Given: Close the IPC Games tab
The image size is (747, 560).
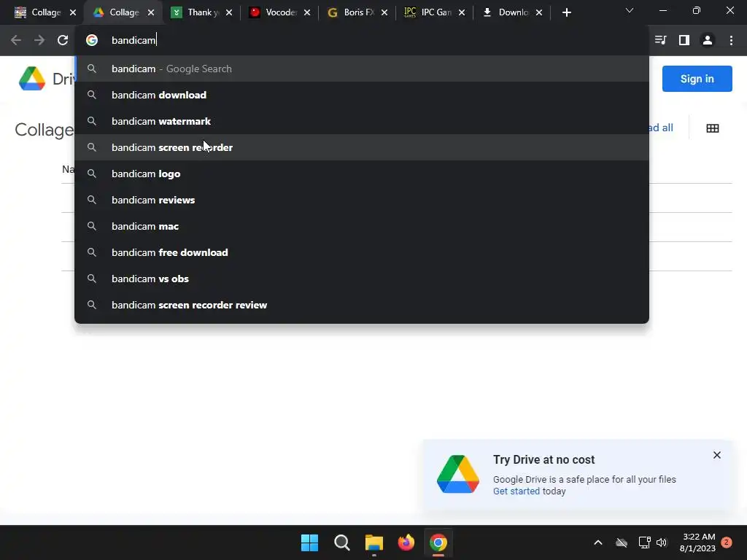Looking at the screenshot, I should (462, 12).
